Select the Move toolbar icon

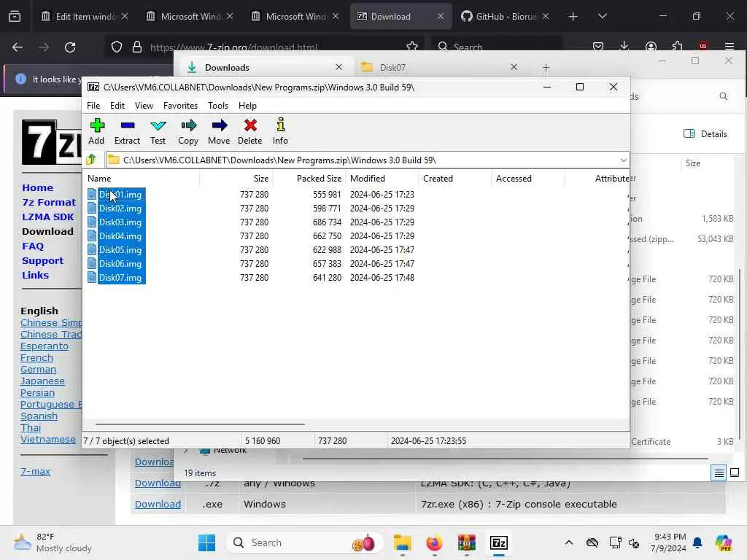click(219, 131)
